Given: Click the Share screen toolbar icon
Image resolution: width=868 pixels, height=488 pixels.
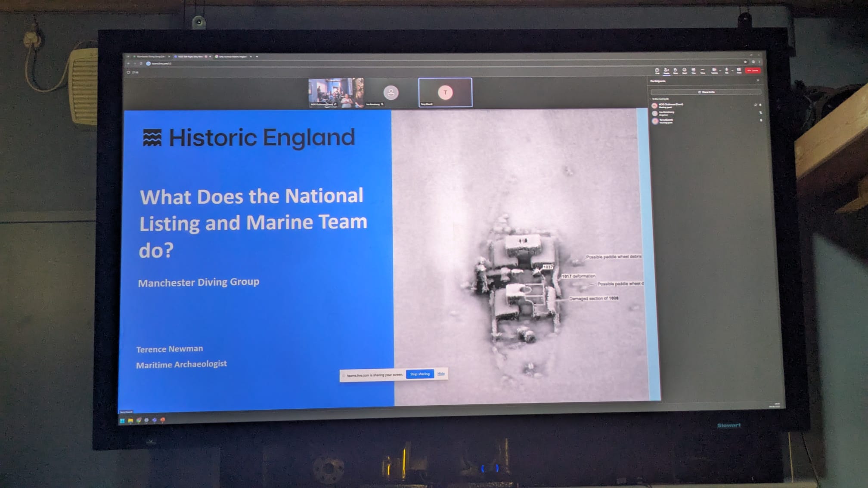Looking at the screenshot, I should coord(739,71).
